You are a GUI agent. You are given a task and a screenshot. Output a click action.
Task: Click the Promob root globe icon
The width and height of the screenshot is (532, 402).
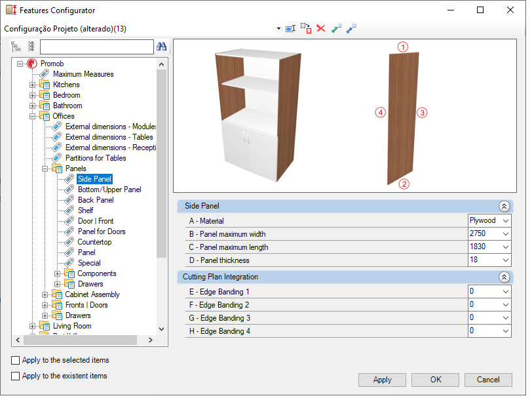[32, 64]
